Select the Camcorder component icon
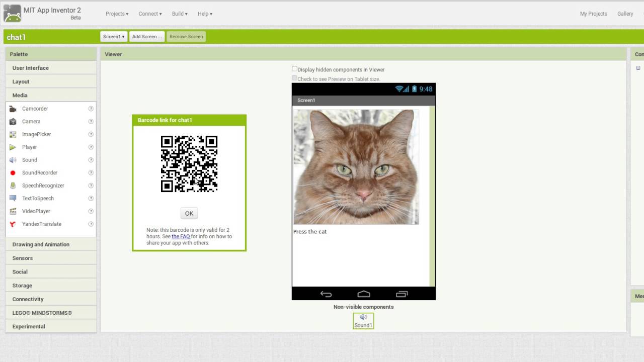 point(13,109)
